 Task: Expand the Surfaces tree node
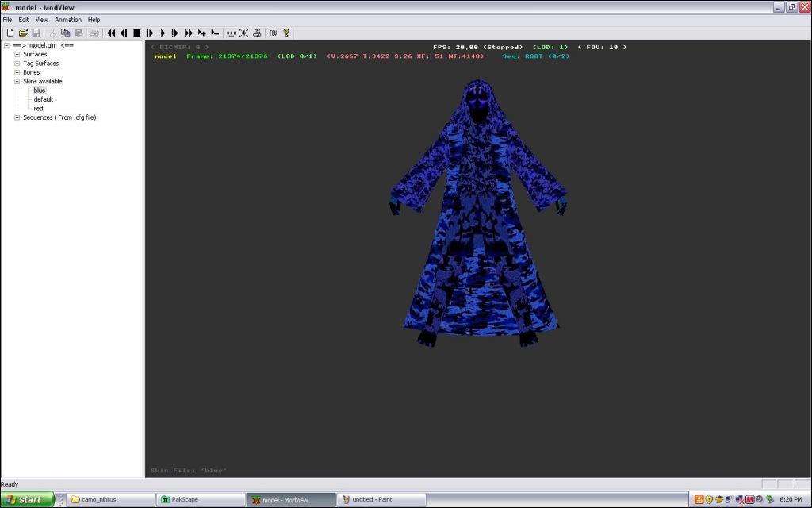[x=17, y=55]
